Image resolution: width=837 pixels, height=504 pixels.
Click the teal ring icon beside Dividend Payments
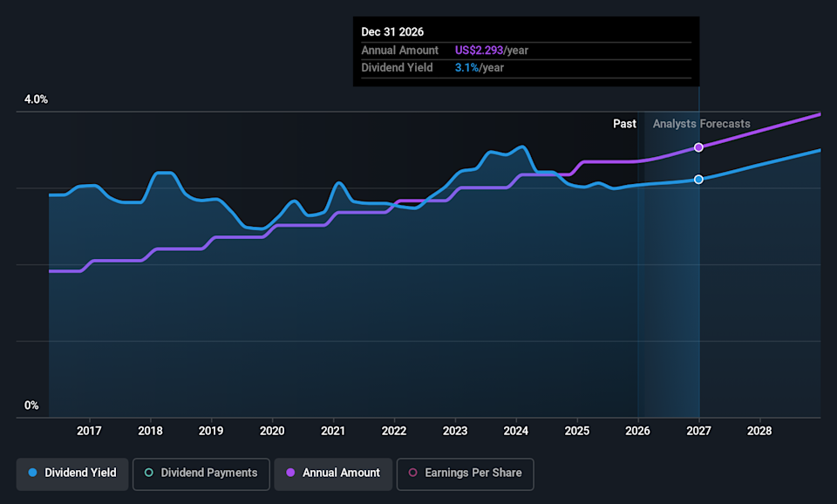point(149,473)
